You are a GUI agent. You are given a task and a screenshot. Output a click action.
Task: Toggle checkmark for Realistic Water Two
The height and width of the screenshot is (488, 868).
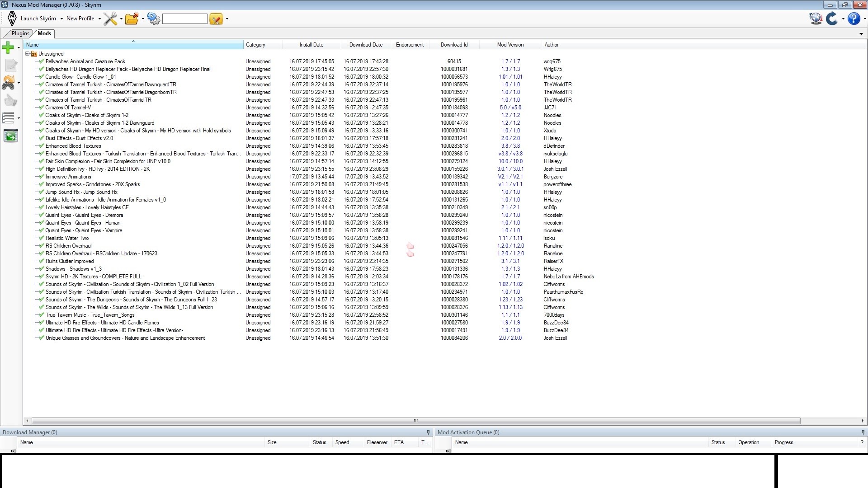tap(41, 238)
